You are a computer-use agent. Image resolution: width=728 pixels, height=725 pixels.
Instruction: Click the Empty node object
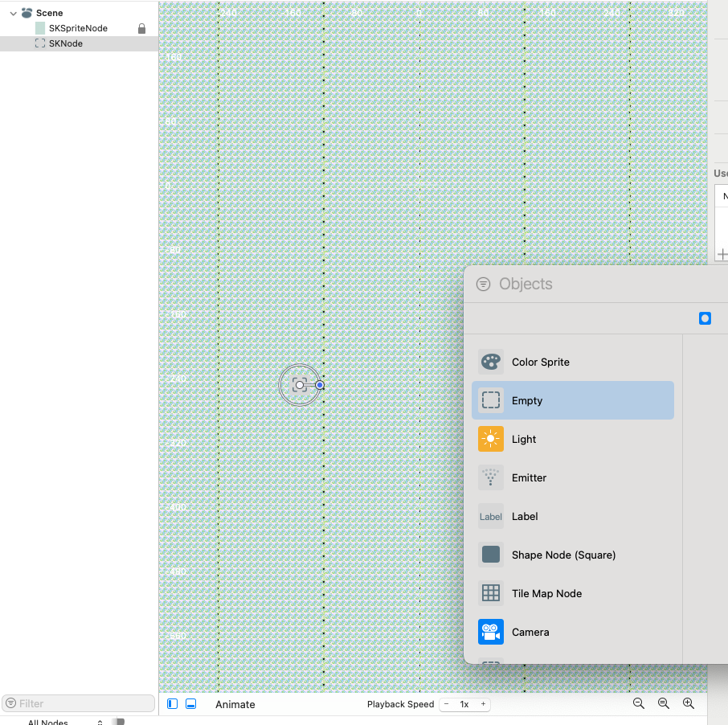(x=526, y=400)
